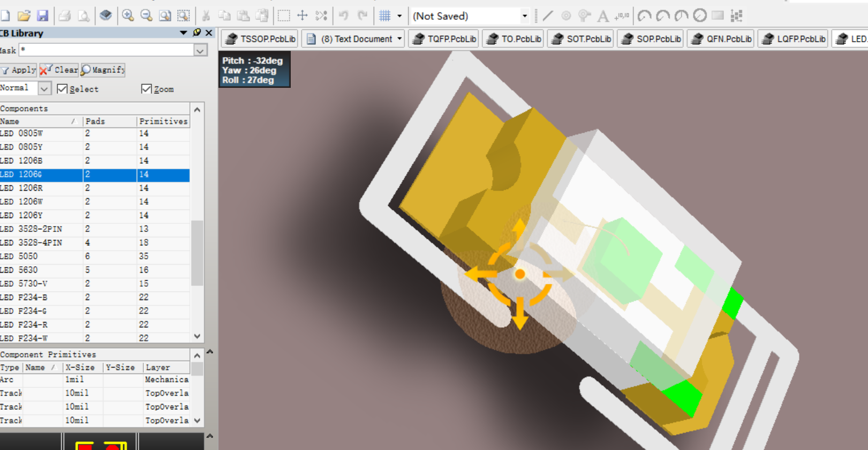Switch to the TO.PcbLib tab

(514, 39)
